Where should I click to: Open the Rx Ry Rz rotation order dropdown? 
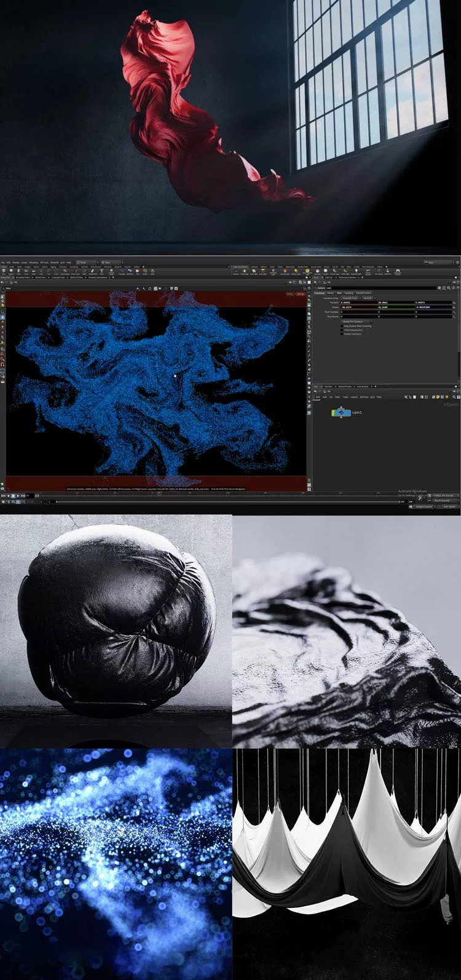(x=369, y=298)
